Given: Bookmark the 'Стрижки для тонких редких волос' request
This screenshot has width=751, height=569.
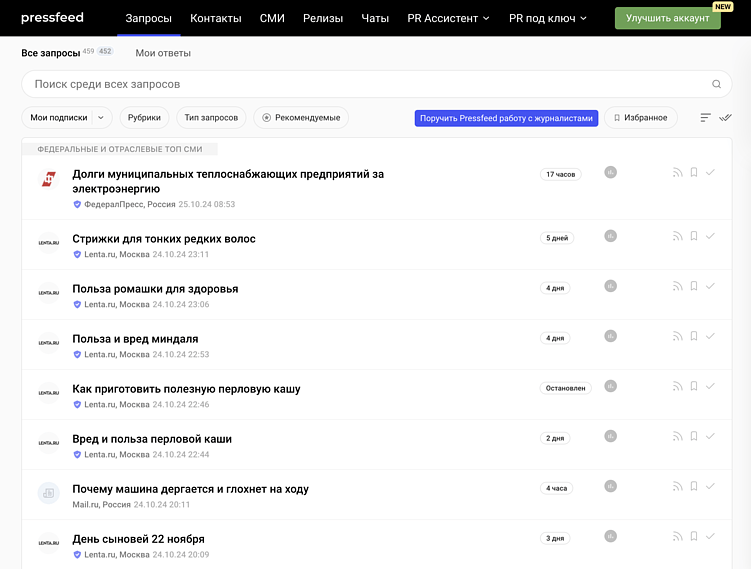Looking at the screenshot, I should 694,237.
